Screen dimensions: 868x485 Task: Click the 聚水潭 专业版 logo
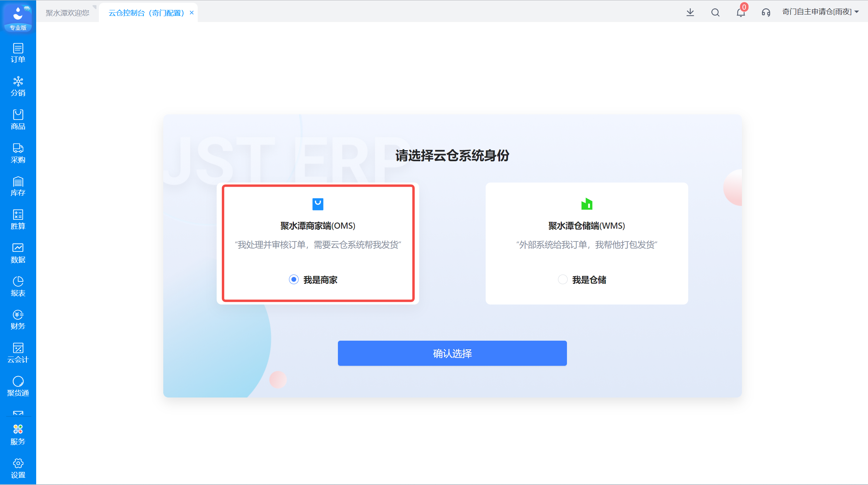click(18, 18)
